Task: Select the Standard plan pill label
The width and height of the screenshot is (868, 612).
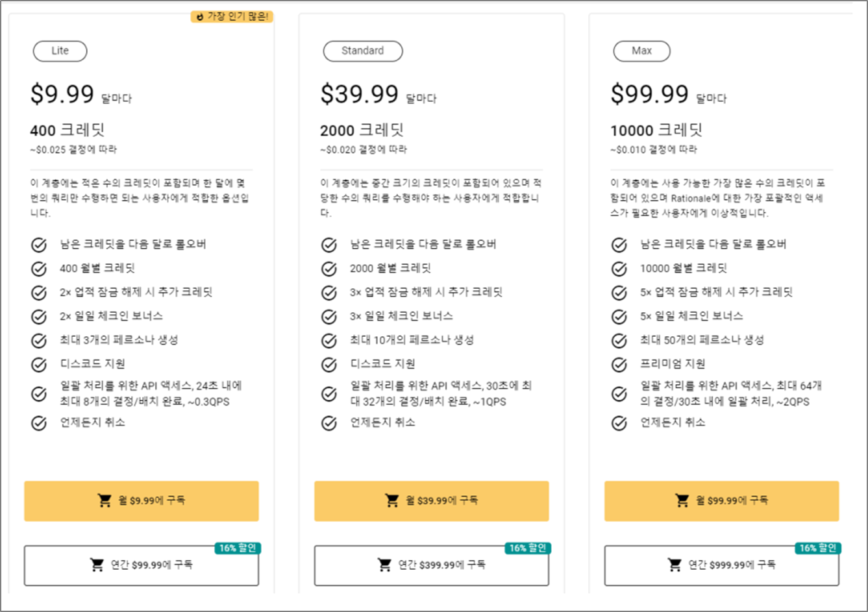Action: 363,51
